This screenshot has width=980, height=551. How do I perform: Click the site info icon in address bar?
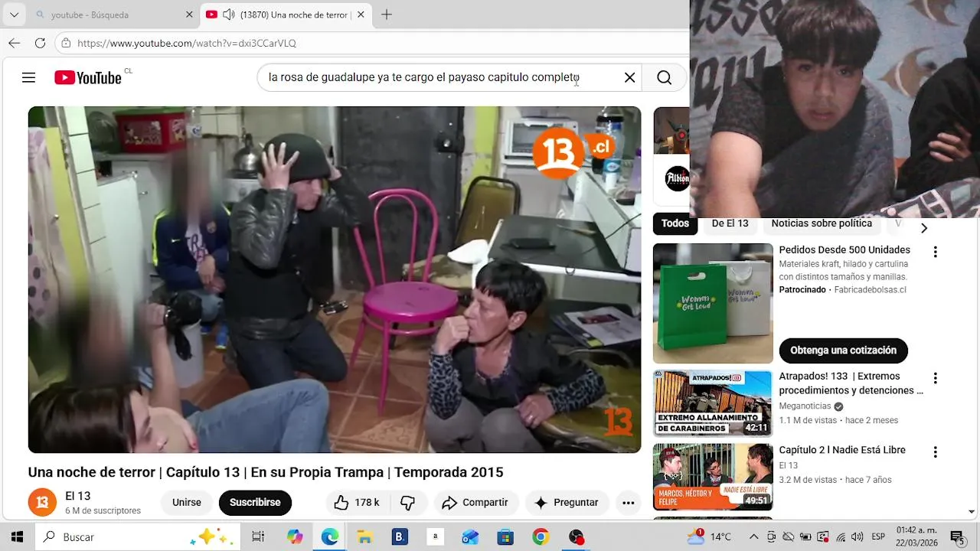[x=66, y=43]
